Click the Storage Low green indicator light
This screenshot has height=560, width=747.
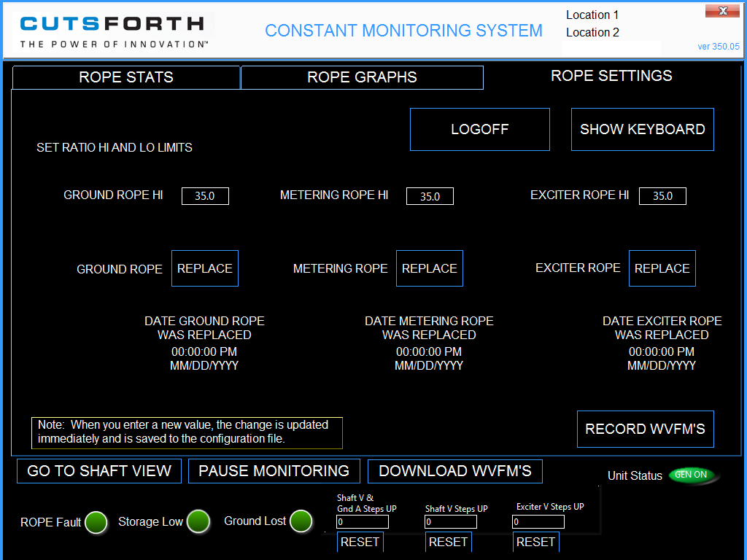(x=198, y=521)
